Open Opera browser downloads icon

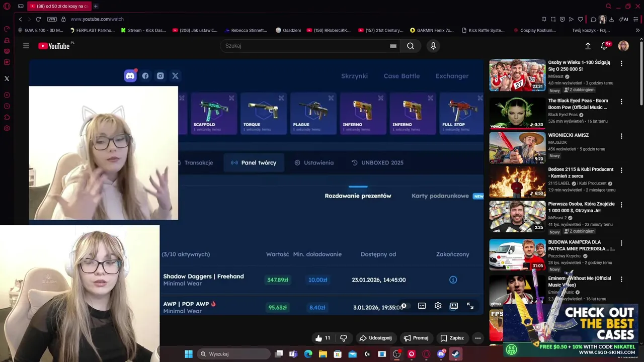[611, 19]
